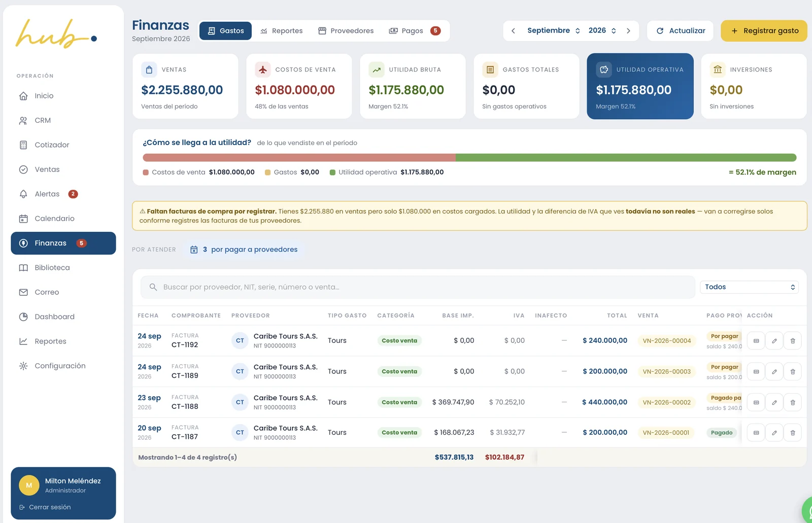Viewport: 812px width, 523px height.
Task: Advance to next month with right chevron
Action: tap(628, 31)
